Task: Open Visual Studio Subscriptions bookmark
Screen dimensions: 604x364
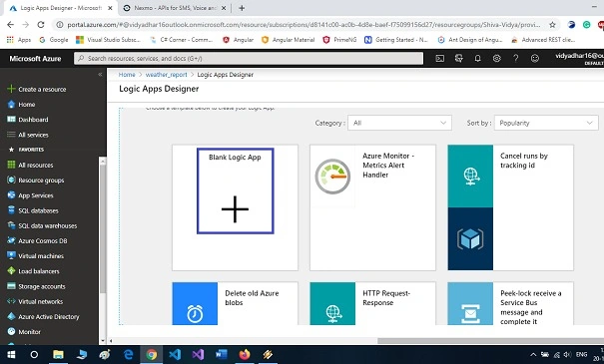Action: [108, 40]
